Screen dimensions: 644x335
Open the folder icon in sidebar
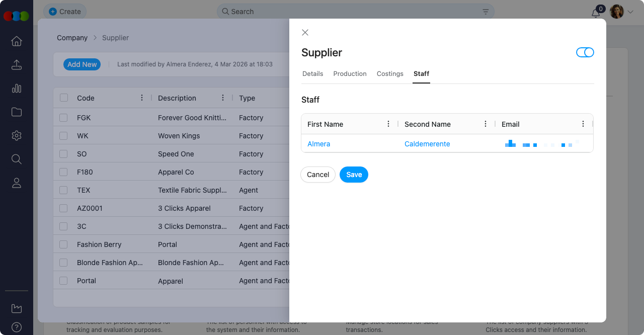pyautogui.click(x=17, y=112)
